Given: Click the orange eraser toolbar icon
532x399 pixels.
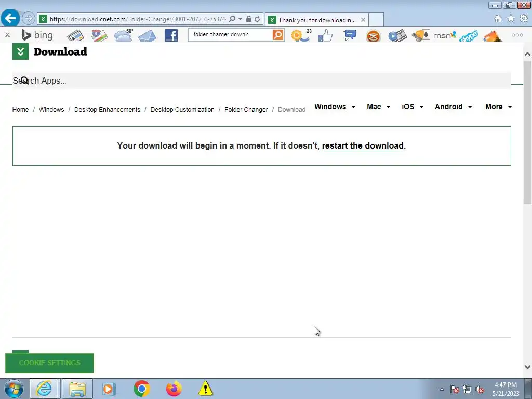Looking at the screenshot, I should pyautogui.click(x=493, y=36).
